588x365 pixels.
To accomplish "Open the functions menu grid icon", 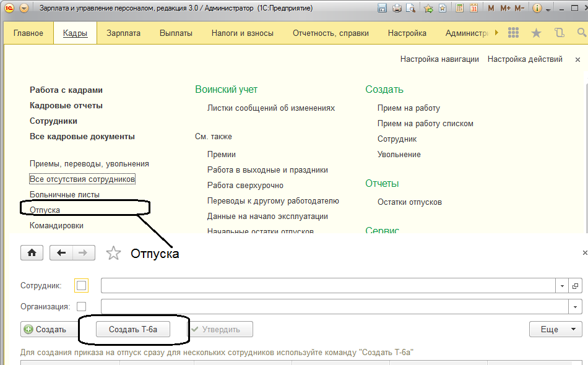I will click(x=513, y=33).
